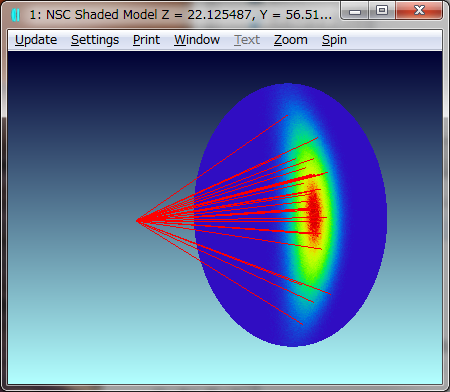
Task: Open the Print menu
Action: (146, 40)
